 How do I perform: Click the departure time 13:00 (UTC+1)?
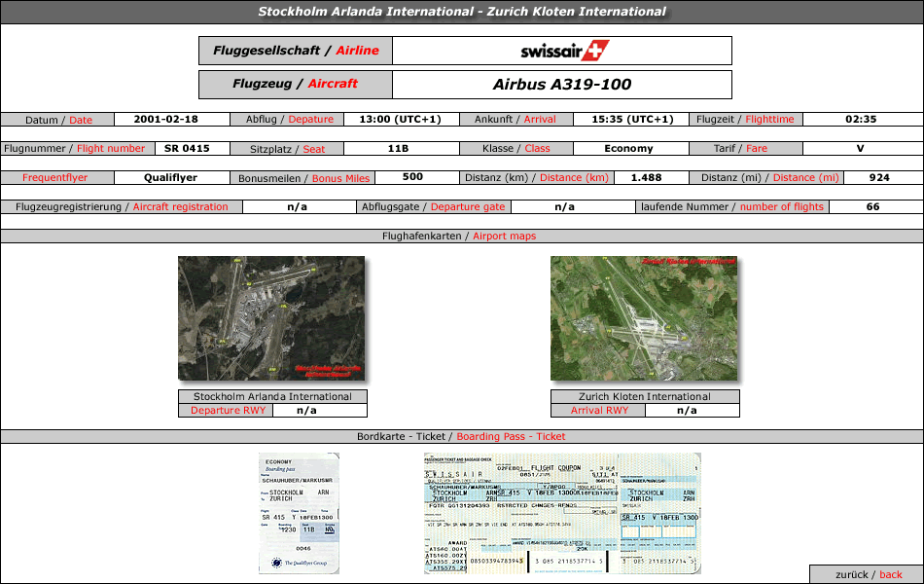pos(400,119)
